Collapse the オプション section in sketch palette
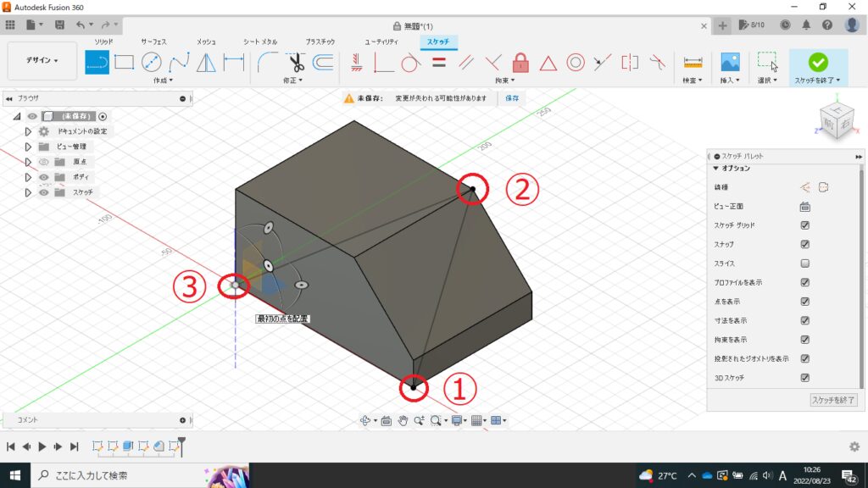Viewport: 868px width, 488px height. pos(715,169)
